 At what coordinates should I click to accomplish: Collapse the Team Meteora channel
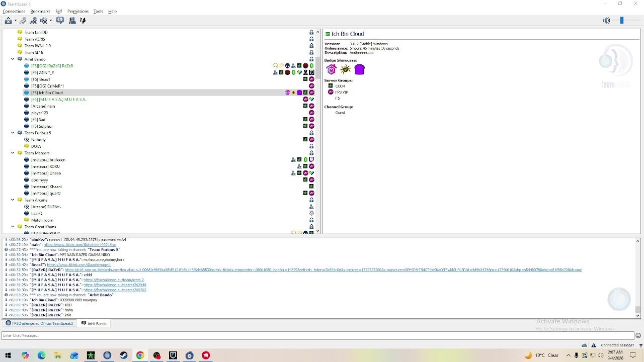[13, 153]
